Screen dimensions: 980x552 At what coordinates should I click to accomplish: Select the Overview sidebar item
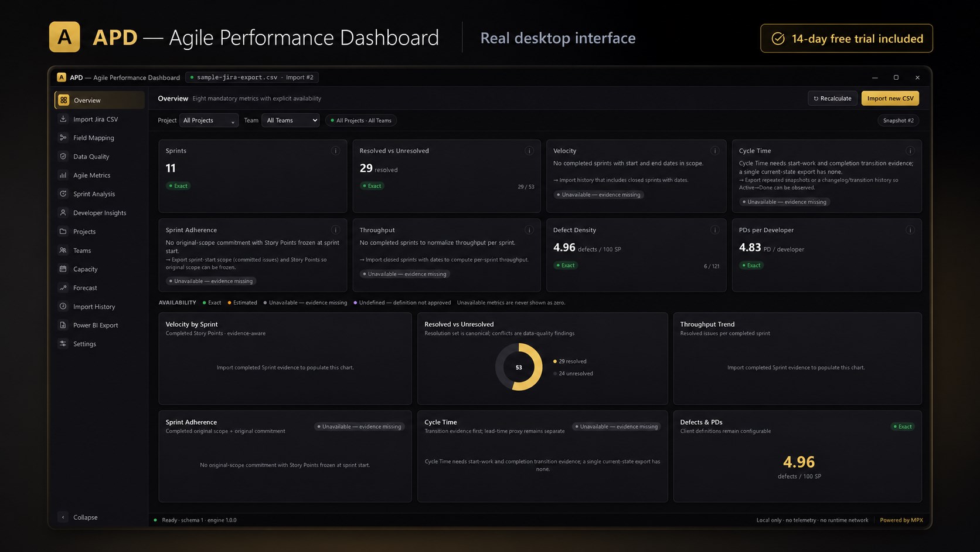(x=100, y=100)
